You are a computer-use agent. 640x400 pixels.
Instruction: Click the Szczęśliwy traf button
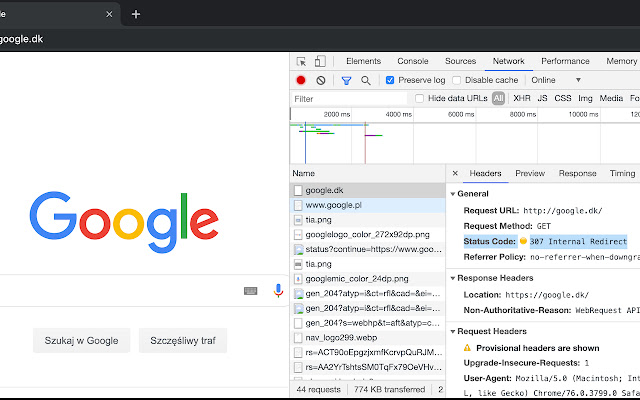(x=182, y=340)
